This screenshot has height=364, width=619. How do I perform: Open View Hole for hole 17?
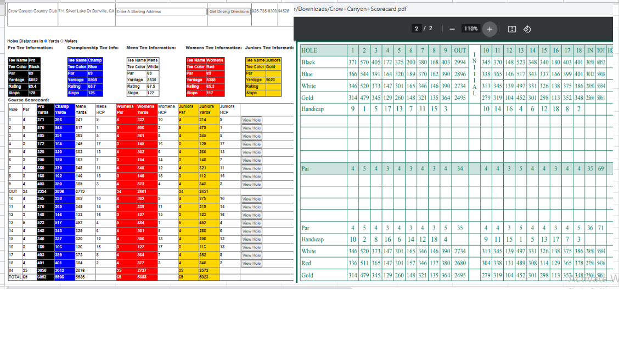pos(251,255)
